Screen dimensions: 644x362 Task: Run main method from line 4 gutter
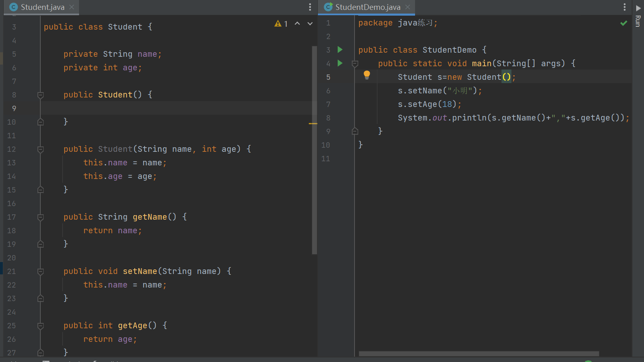pyautogui.click(x=340, y=63)
